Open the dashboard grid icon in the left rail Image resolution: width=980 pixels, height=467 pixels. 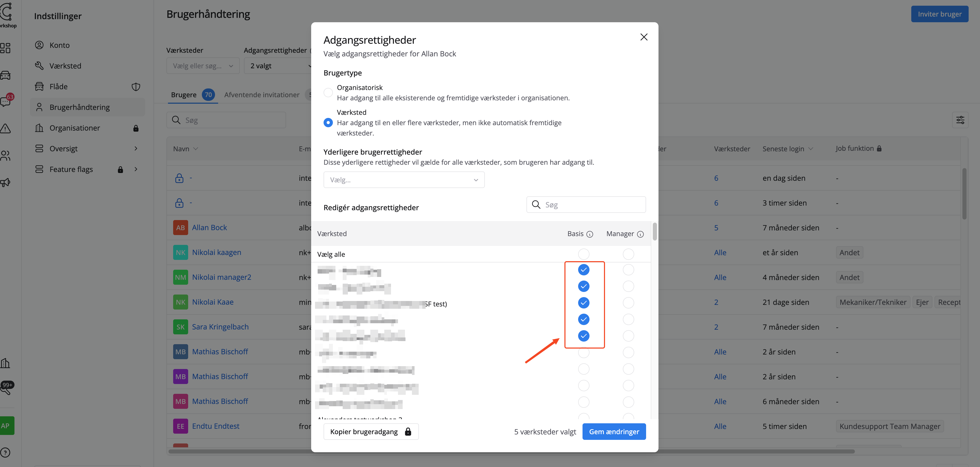pyautogui.click(x=5, y=48)
